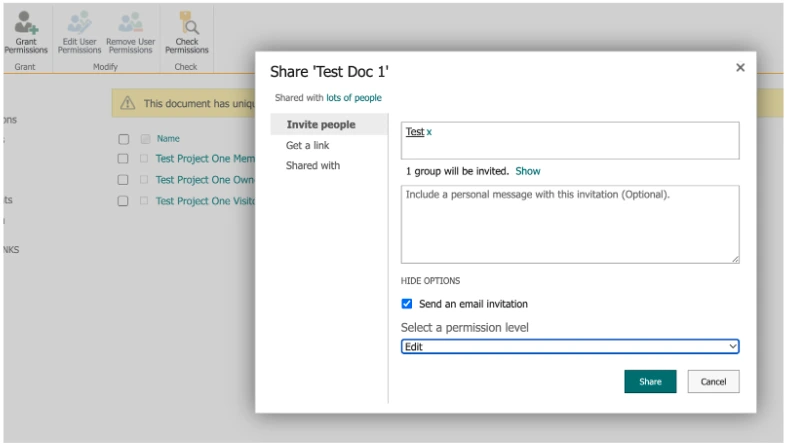This screenshot has width=788, height=448.
Task: Click into the personal message text box
Action: 570,224
